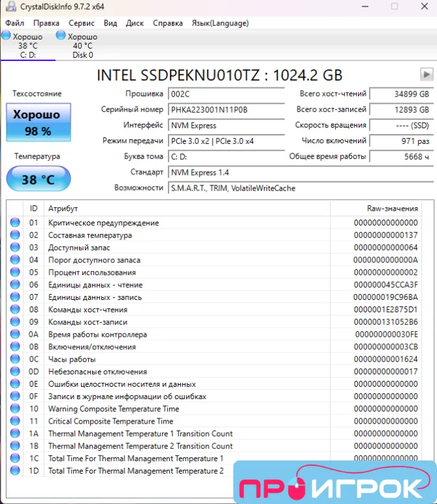Switch to the Disk 0 tab
Image resolution: width=437 pixels, height=504 pixels.
click(83, 45)
